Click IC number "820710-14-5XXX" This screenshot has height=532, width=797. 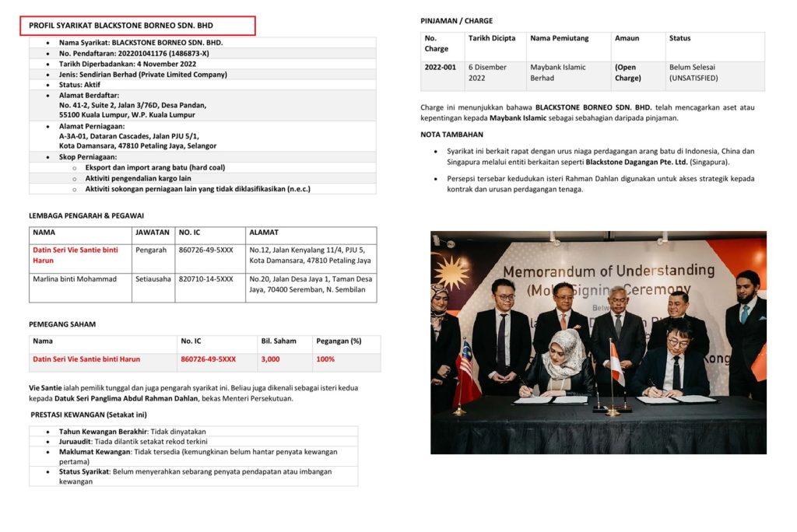pyautogui.click(x=205, y=279)
